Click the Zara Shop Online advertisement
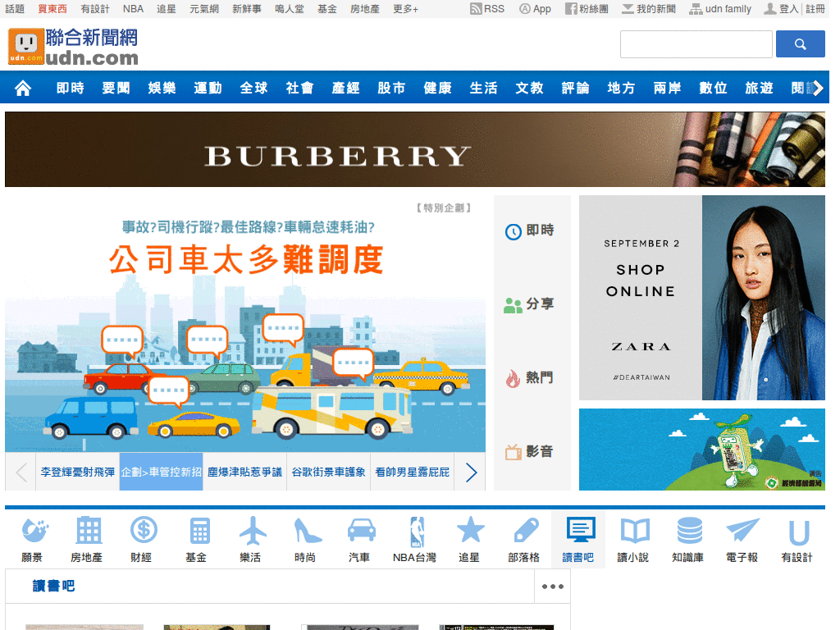Image resolution: width=840 pixels, height=630 pixels. tap(702, 298)
